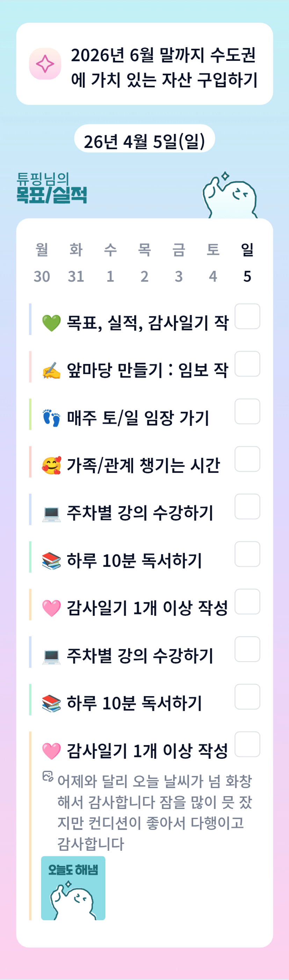Tap the footprints emoji for 임장 가기
The width and height of the screenshot is (289, 980).
coord(51,418)
